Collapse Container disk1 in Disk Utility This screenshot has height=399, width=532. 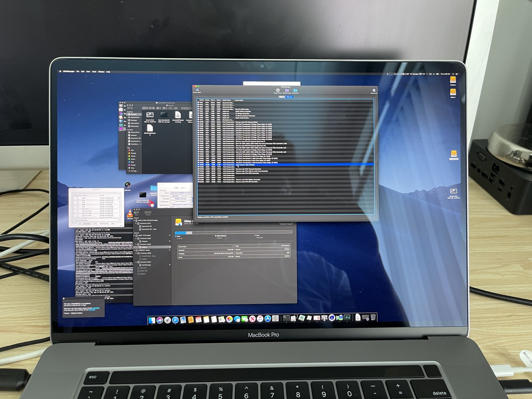136,223
